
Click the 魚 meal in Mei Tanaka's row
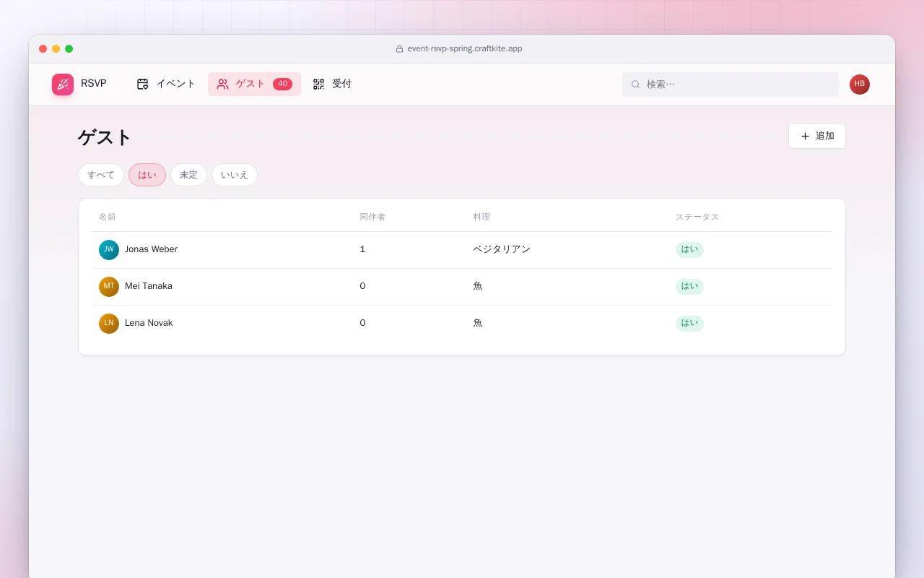[x=478, y=286]
